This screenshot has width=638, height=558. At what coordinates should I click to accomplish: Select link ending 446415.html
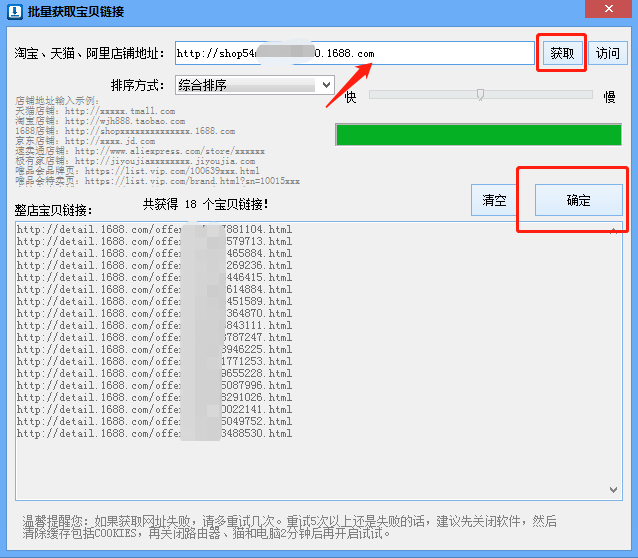point(154,278)
